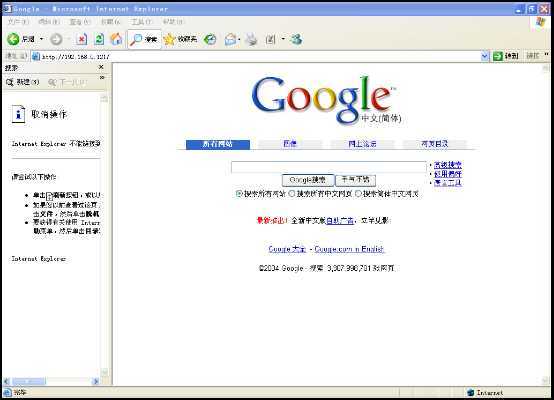The width and height of the screenshot is (554, 400).
Task: Click the Windows flag logo throbber
Action: tap(541, 22)
